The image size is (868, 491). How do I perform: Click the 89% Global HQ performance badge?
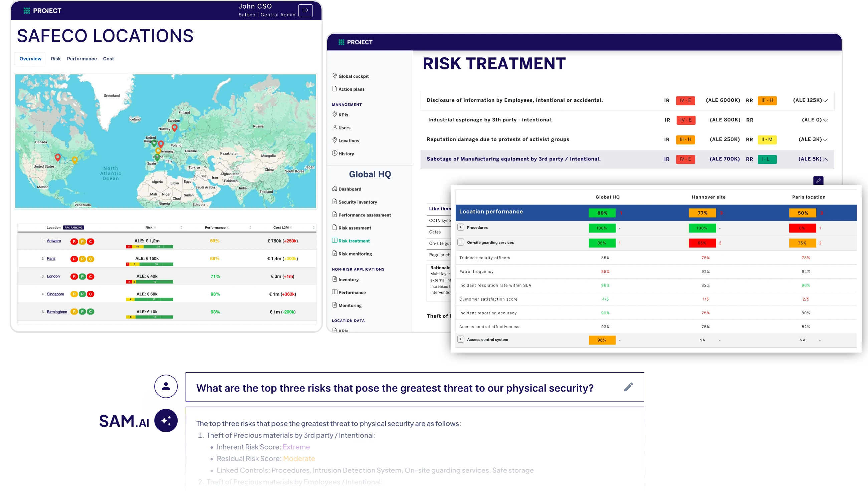[x=602, y=213]
